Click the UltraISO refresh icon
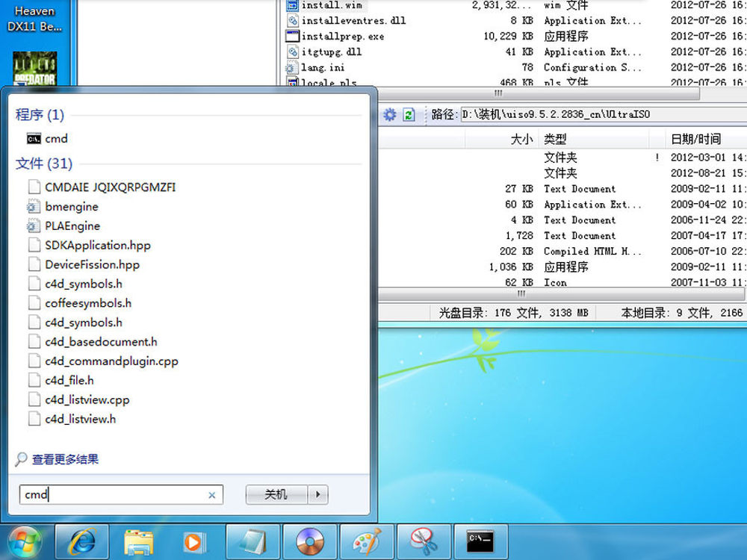 [x=409, y=114]
